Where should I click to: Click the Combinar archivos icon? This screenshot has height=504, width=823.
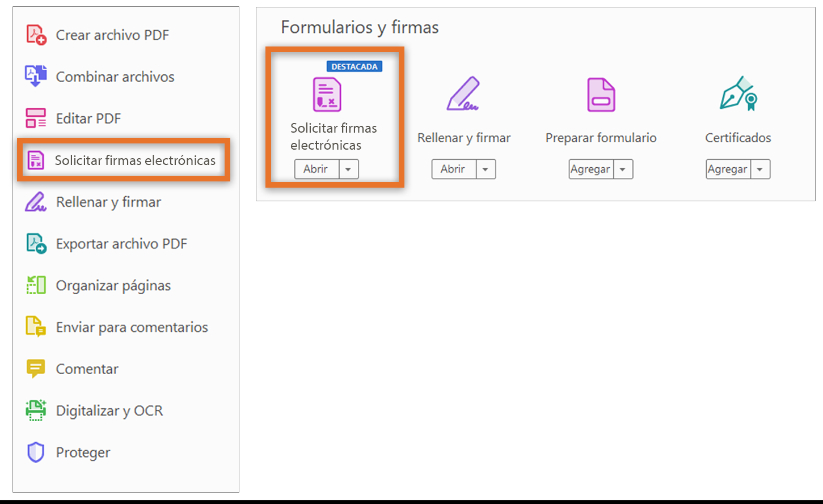[x=36, y=76]
